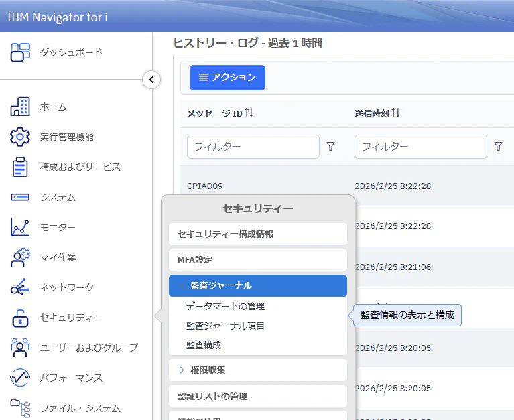Open the Network nodes icon
This screenshot has width=514, height=420.
click(20, 287)
